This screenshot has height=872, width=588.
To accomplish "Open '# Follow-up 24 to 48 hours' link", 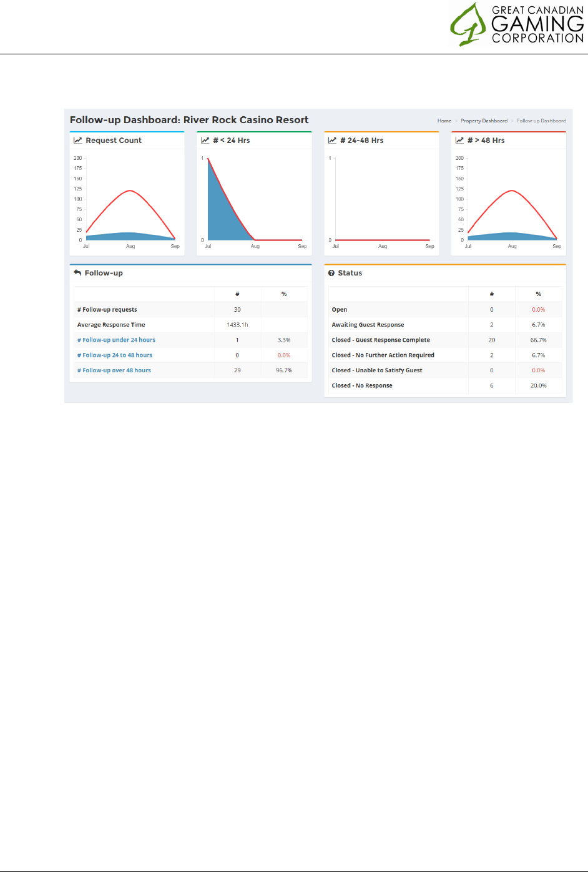I will 115,355.
